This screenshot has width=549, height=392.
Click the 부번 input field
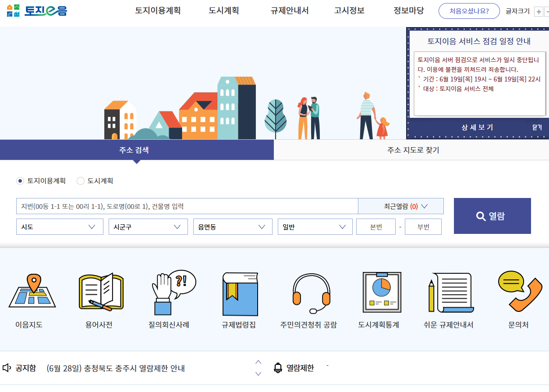pyautogui.click(x=423, y=227)
